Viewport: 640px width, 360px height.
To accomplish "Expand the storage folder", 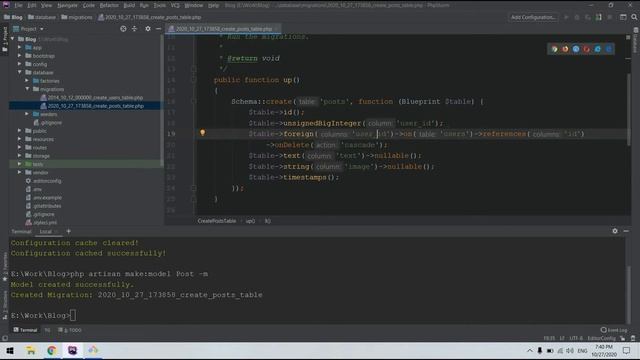I will click(20, 156).
